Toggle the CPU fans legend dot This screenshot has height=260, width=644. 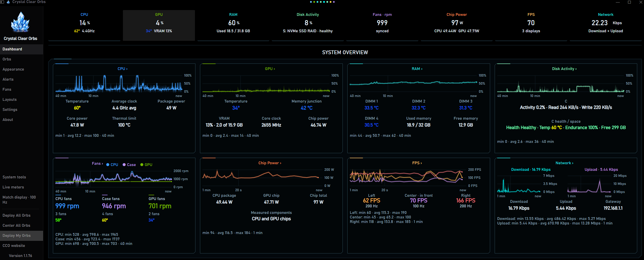tap(108, 165)
